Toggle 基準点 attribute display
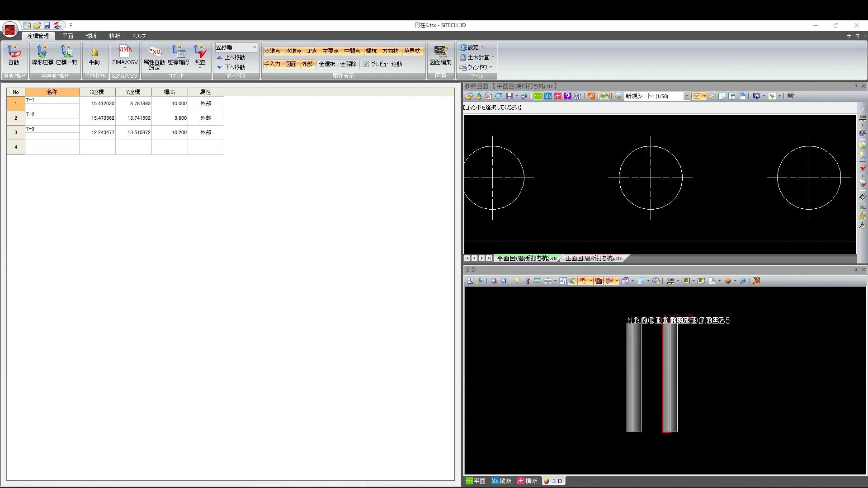868x488 pixels. pyautogui.click(x=272, y=51)
